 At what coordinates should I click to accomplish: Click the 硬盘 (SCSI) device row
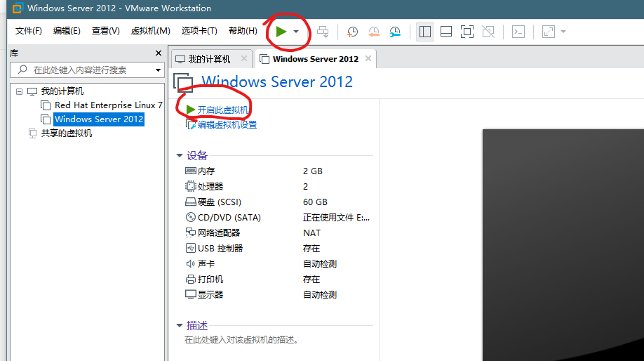tap(278, 202)
